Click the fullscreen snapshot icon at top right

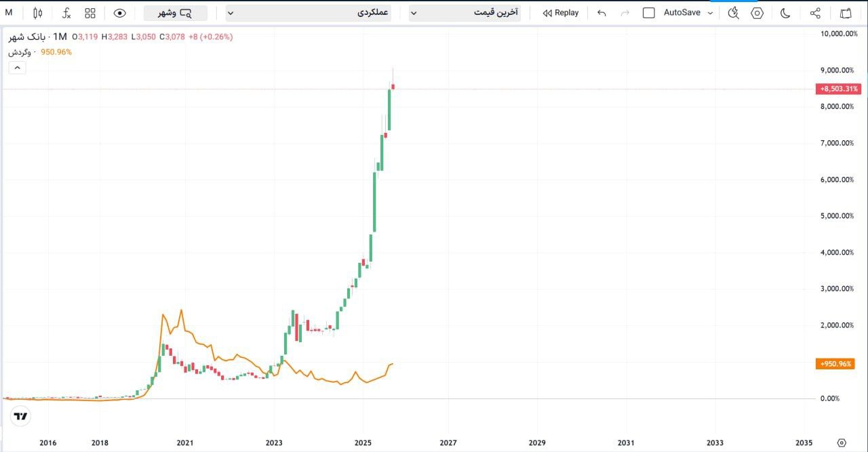tap(846, 13)
